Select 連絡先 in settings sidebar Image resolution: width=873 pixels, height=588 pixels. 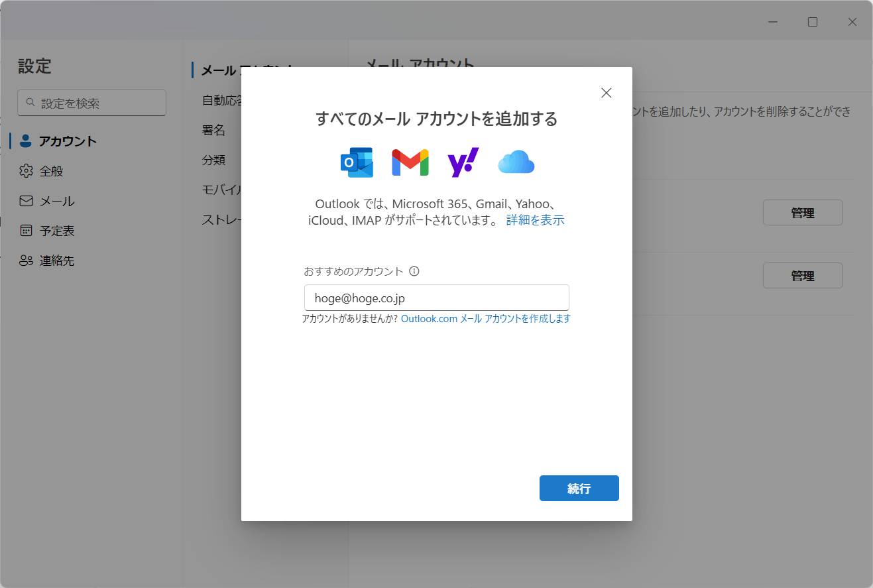click(x=91, y=261)
